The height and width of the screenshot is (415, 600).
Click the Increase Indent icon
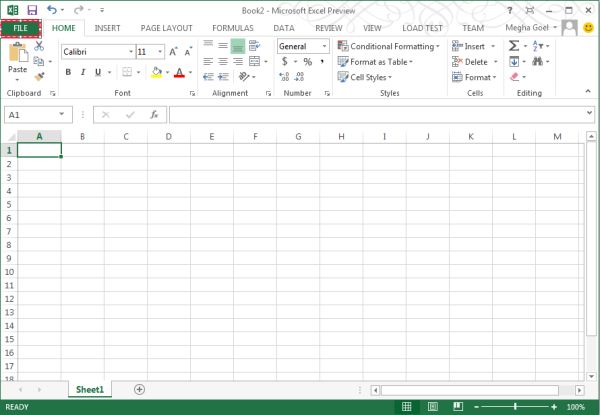point(223,77)
